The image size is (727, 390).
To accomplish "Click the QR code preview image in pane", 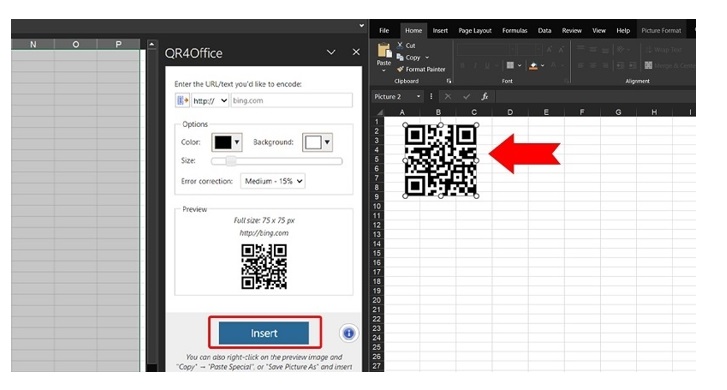I will click(x=264, y=267).
